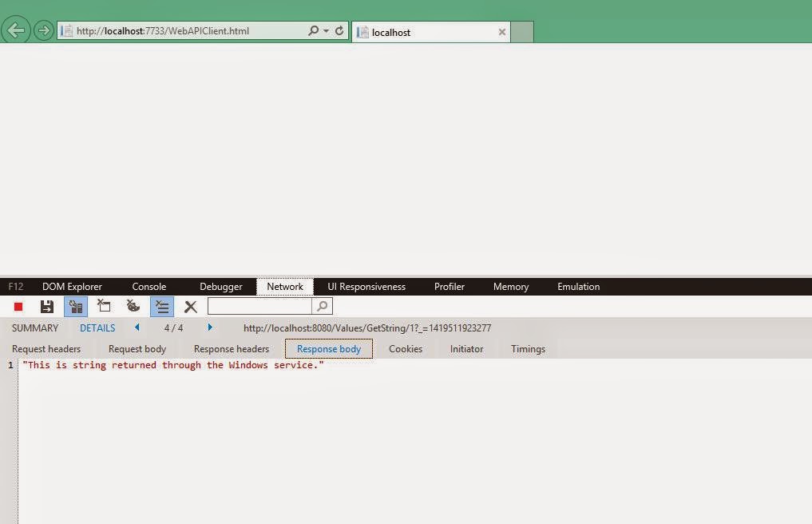Click the F12 label in developer tools
This screenshot has height=524, width=812.
click(x=15, y=287)
